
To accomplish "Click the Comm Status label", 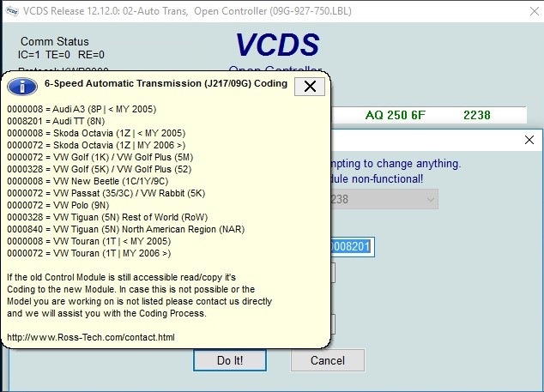I will tap(54, 41).
